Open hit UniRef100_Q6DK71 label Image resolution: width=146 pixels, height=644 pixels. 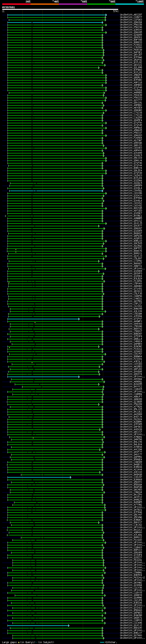coord(131,618)
